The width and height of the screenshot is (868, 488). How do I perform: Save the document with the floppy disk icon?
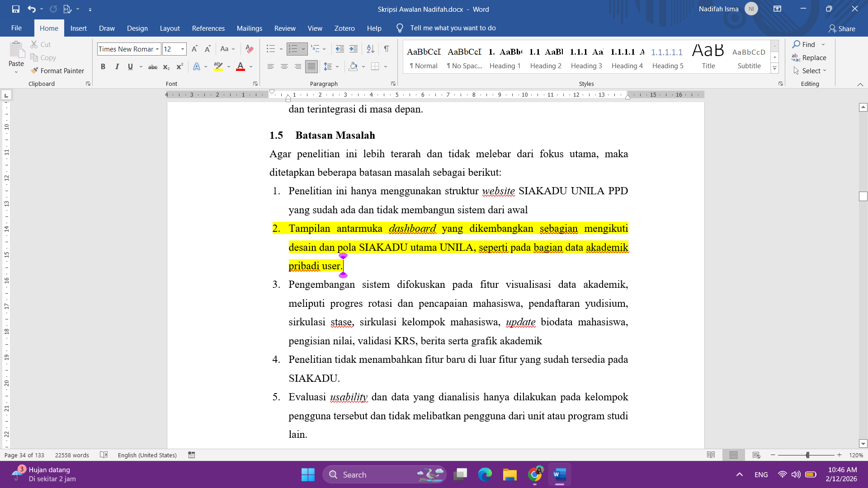[16, 9]
